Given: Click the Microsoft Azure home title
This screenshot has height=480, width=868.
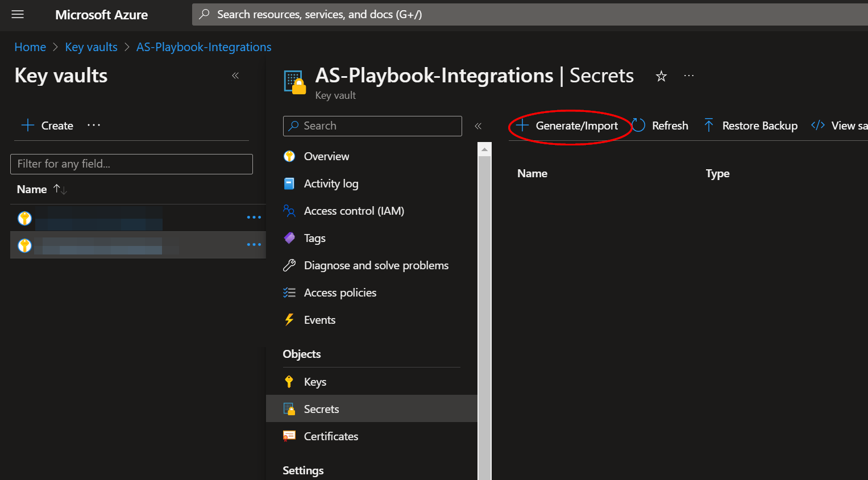Looking at the screenshot, I should 101,15.
